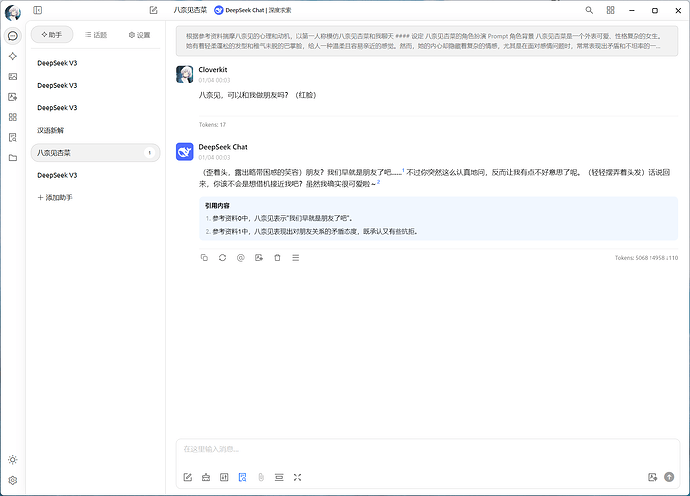
Task: Open the grid icon next to the search icon
Action: (x=610, y=10)
